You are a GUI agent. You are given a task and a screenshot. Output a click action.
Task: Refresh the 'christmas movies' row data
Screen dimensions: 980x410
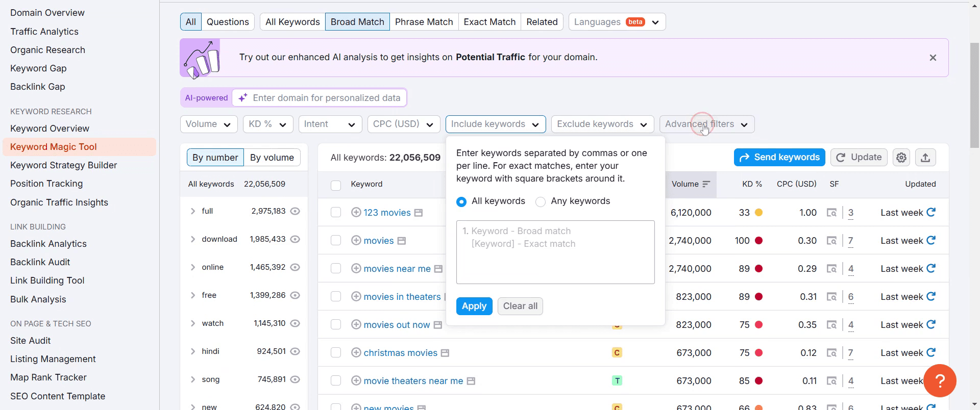931,352
